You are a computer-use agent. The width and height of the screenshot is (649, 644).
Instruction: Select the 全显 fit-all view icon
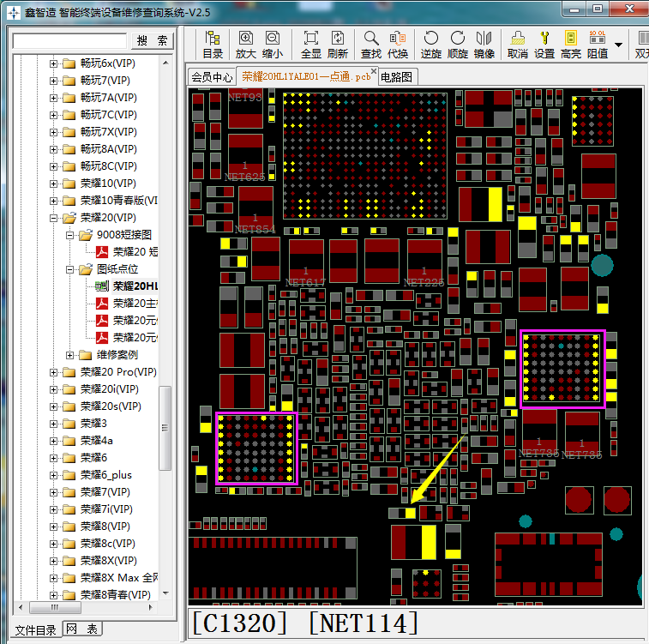pos(311,45)
